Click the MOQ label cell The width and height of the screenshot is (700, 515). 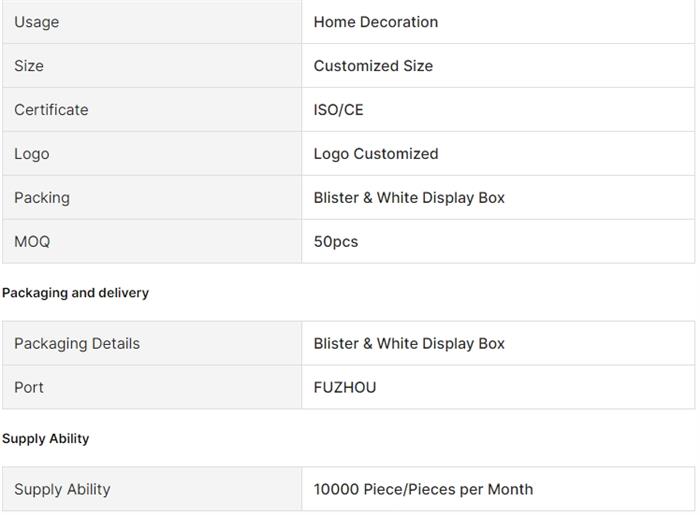(x=32, y=242)
